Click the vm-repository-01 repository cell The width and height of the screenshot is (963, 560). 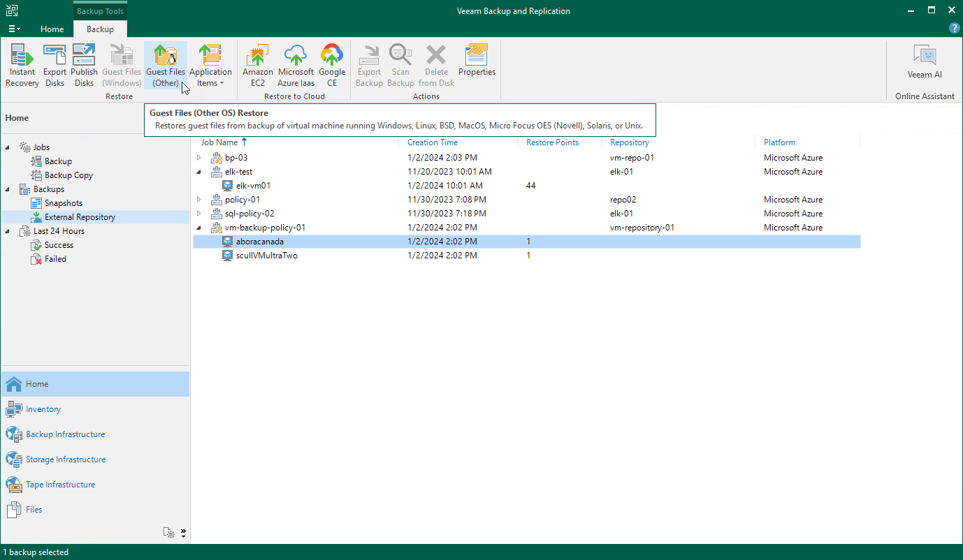click(x=643, y=228)
